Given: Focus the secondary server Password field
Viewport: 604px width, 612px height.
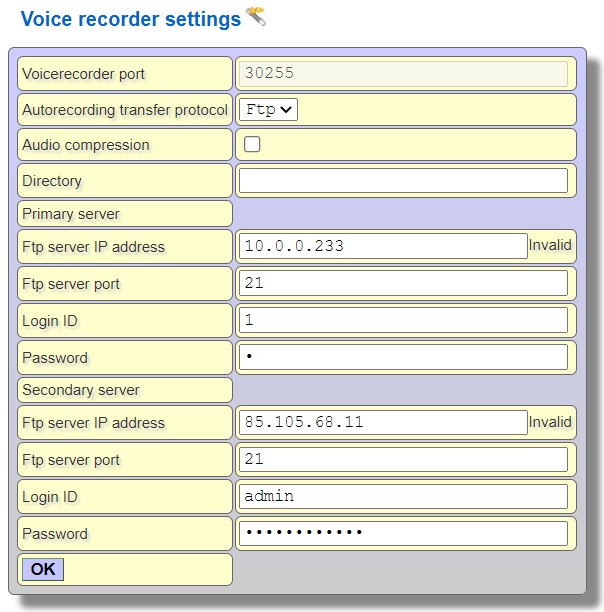Looking at the screenshot, I should (x=402, y=533).
